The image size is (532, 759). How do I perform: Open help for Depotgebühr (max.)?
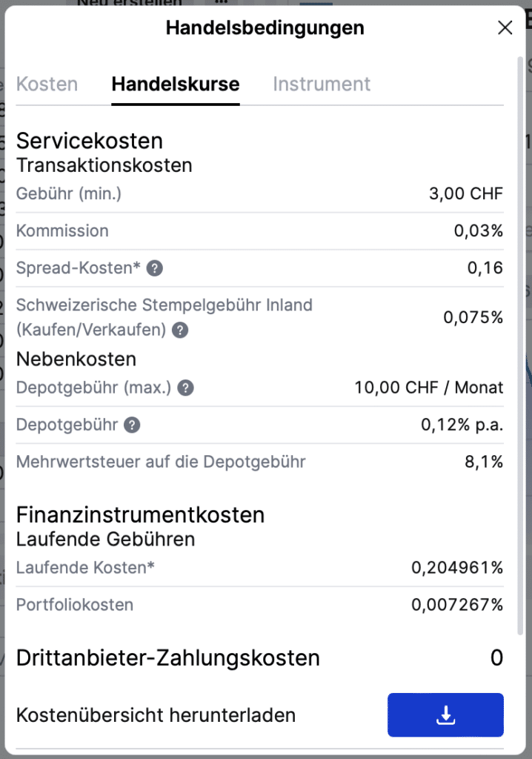[x=186, y=388]
